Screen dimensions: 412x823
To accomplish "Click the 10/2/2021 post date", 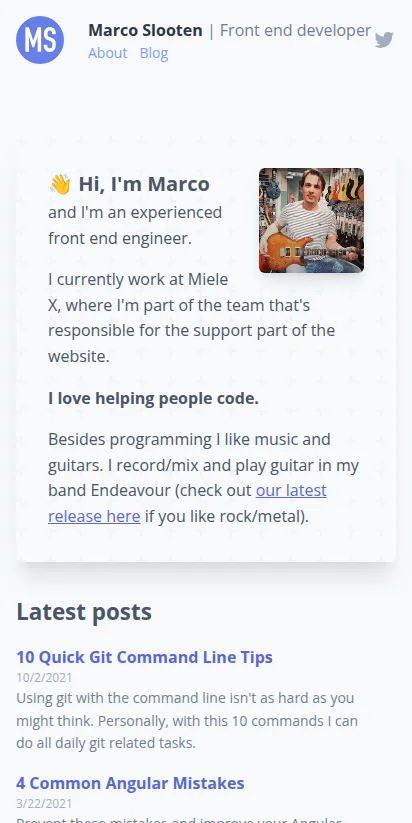I will tap(44, 677).
